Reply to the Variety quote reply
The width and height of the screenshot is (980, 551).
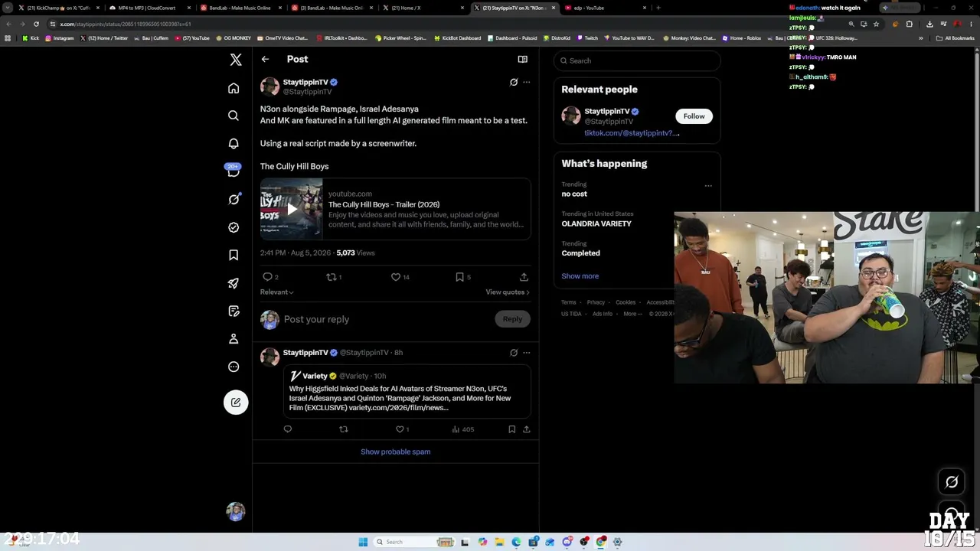click(x=288, y=429)
